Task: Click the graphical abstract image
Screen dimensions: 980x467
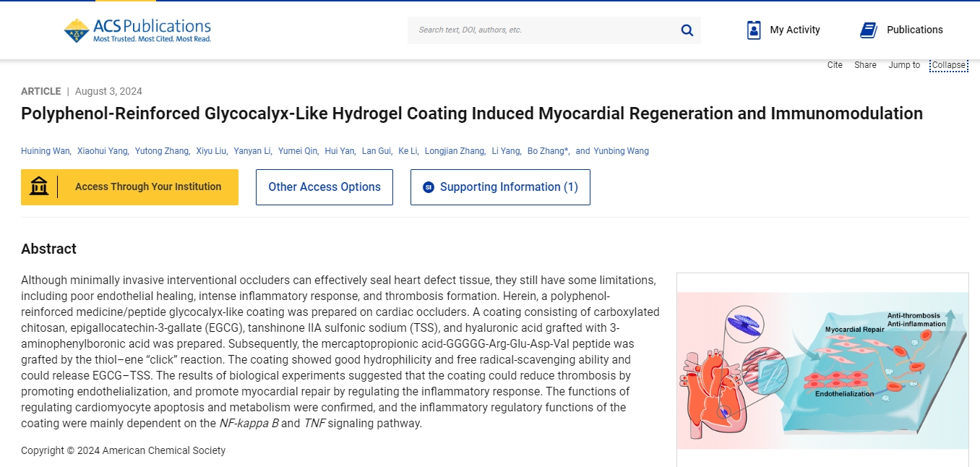Action: coord(822,370)
